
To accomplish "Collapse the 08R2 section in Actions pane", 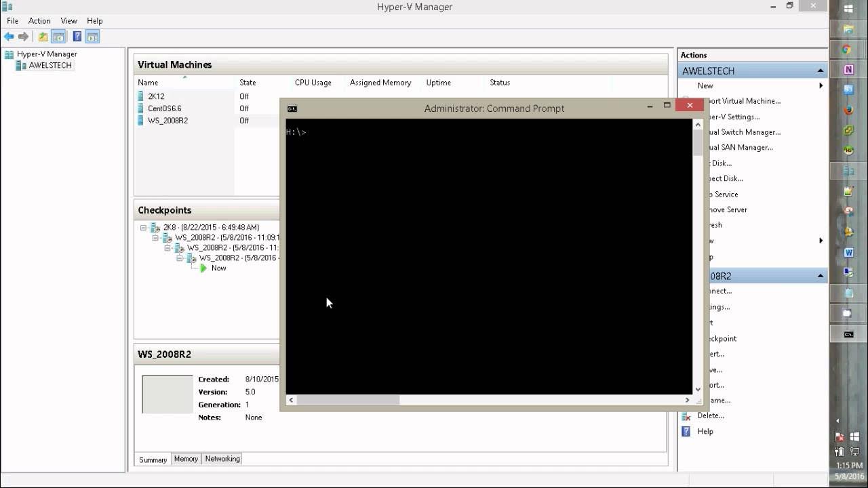I will tap(821, 277).
